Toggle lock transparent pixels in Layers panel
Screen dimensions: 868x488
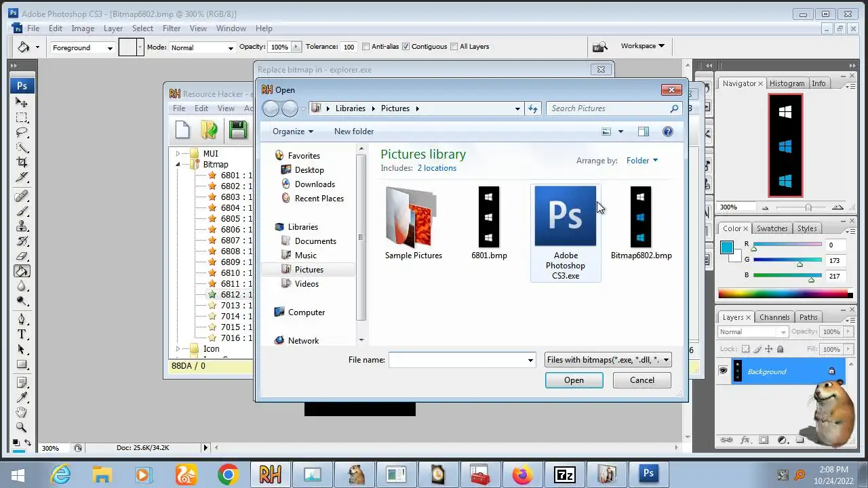[746, 349]
